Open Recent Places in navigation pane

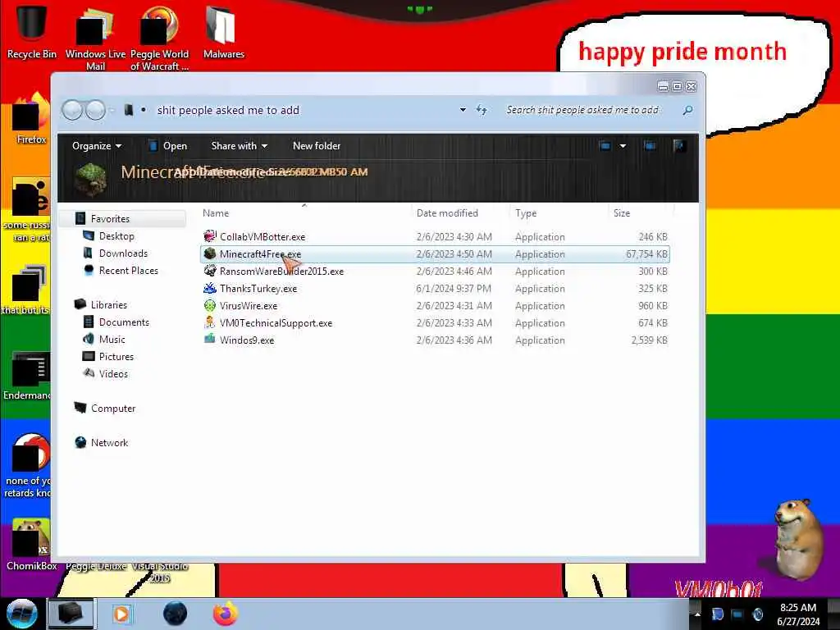(128, 271)
